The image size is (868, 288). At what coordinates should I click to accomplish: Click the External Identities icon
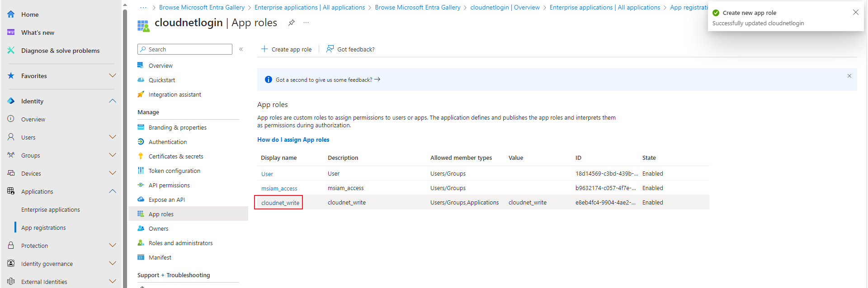[x=11, y=282]
